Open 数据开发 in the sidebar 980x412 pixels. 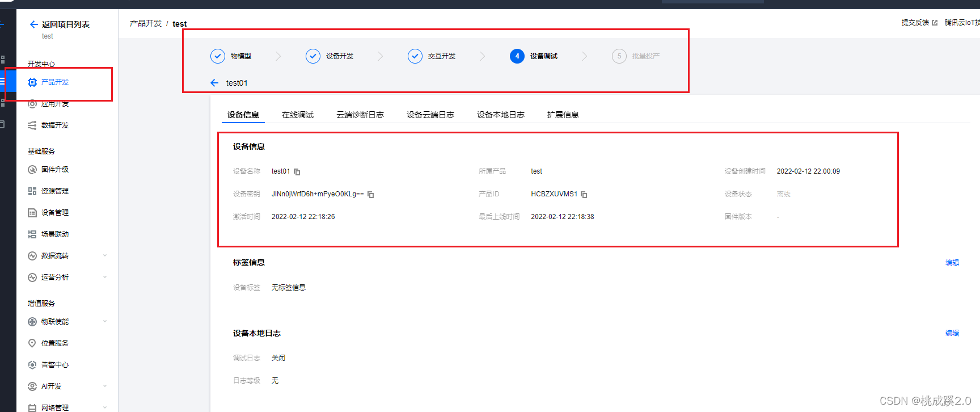pyautogui.click(x=55, y=125)
